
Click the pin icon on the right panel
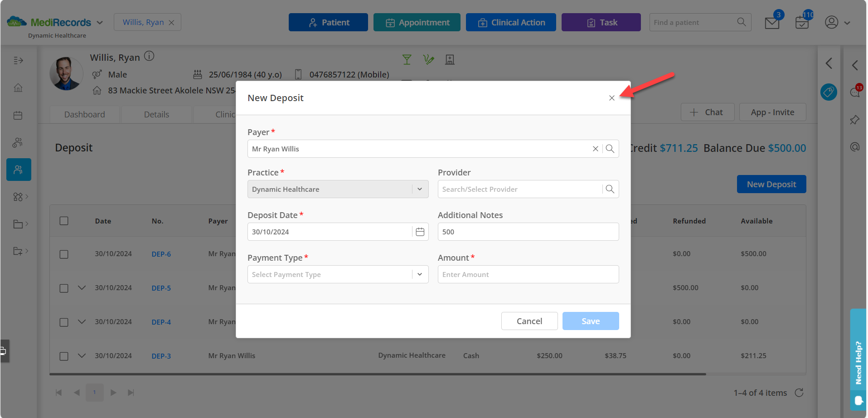coord(855,120)
